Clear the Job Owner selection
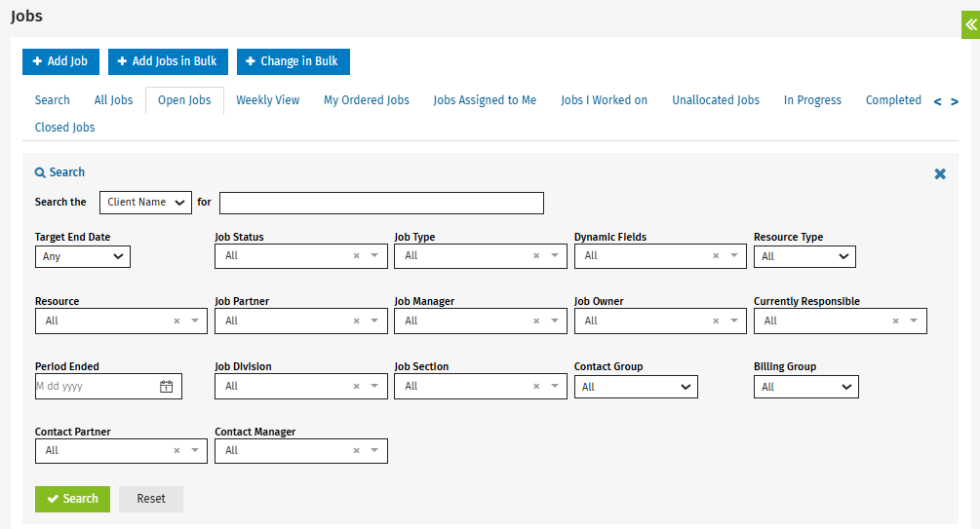The width and height of the screenshot is (980, 529). click(717, 321)
